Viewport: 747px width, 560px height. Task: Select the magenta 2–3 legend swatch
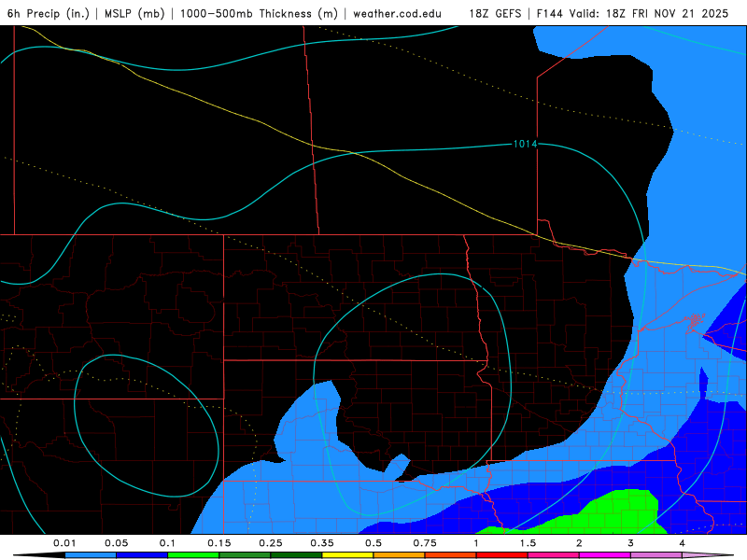coord(605,555)
